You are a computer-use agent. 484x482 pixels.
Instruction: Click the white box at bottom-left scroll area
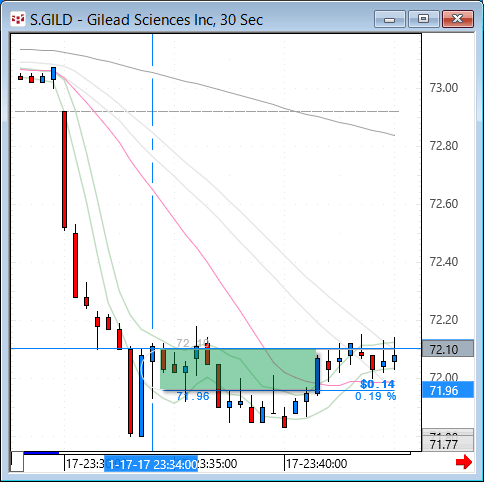(17, 462)
